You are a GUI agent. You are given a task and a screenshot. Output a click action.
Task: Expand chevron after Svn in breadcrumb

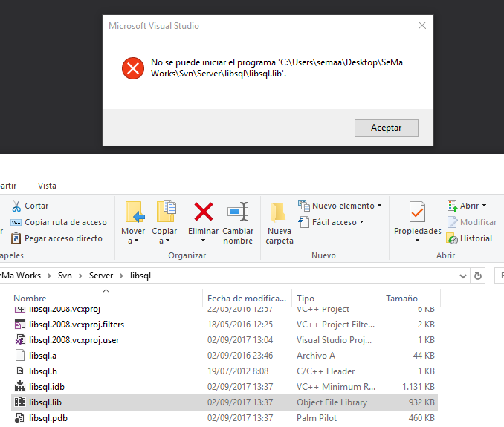click(x=80, y=276)
